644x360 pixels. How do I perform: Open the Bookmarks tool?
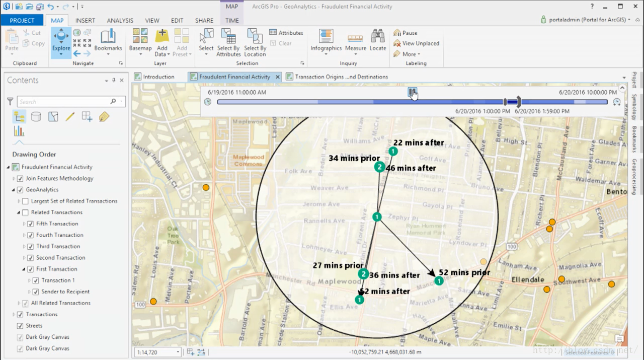point(108,39)
